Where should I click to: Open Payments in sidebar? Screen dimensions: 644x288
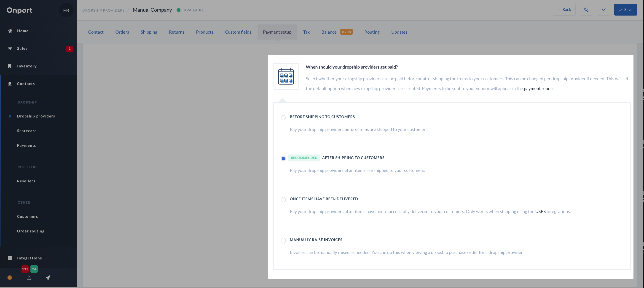click(27, 145)
